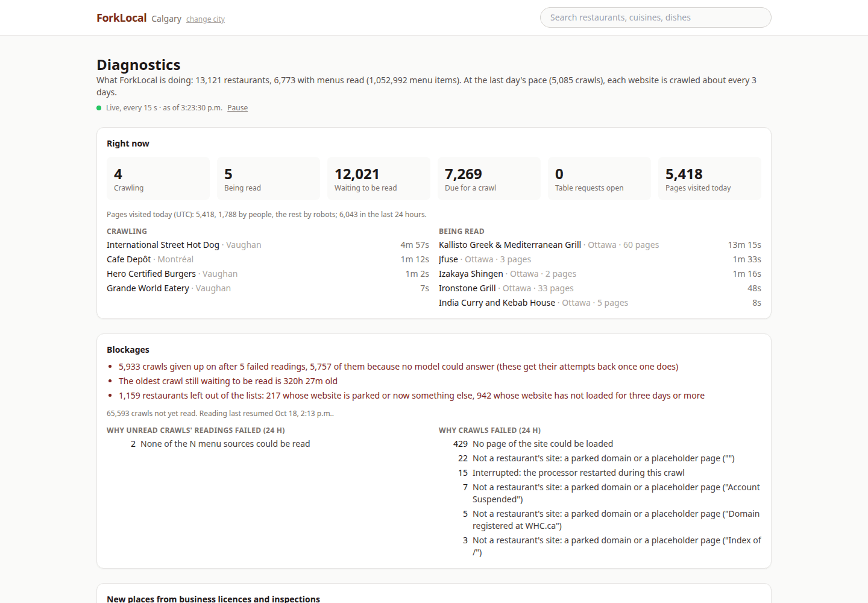Image resolution: width=868 pixels, height=603 pixels.
Task: Click the 5,418 Pages visited today card
Action: click(x=709, y=178)
